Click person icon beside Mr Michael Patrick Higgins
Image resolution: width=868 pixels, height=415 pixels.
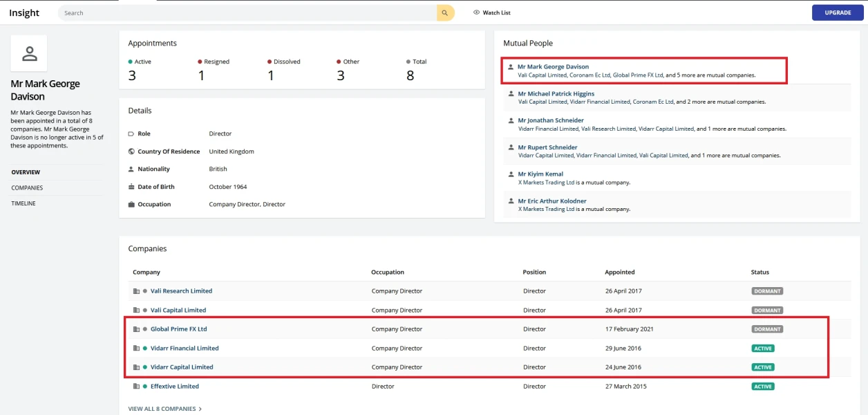tap(511, 94)
